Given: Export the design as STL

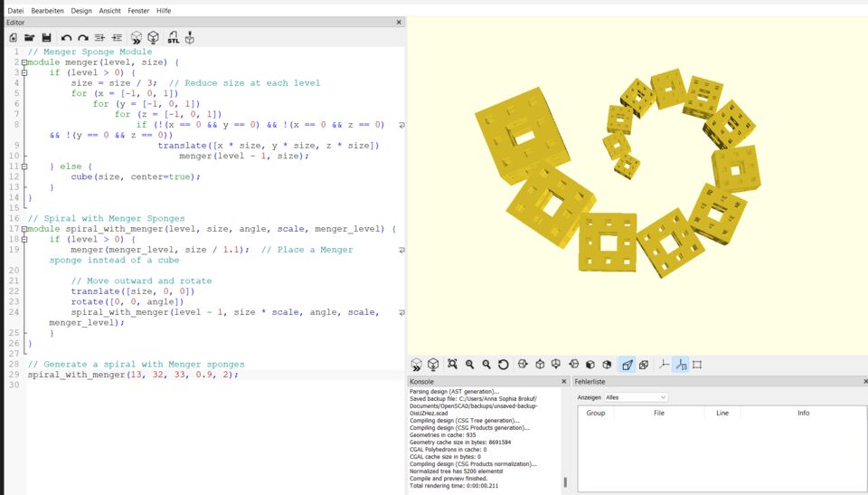Looking at the screenshot, I should click(x=174, y=38).
